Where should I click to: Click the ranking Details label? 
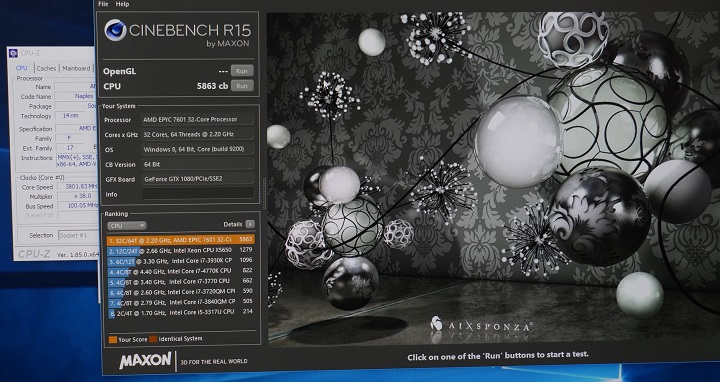point(232,225)
